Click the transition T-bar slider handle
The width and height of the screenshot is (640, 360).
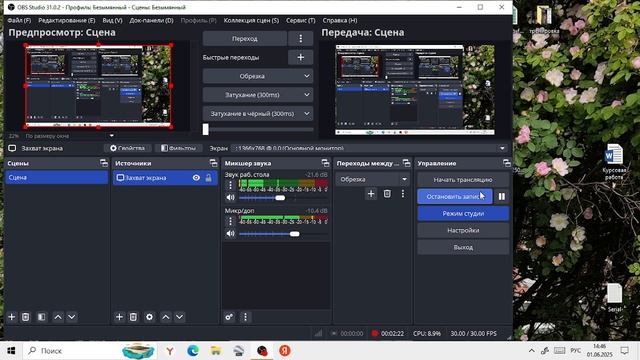[206, 129]
